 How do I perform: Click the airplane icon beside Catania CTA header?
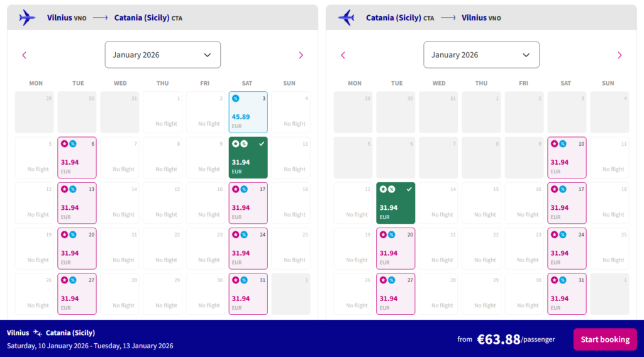tap(346, 18)
